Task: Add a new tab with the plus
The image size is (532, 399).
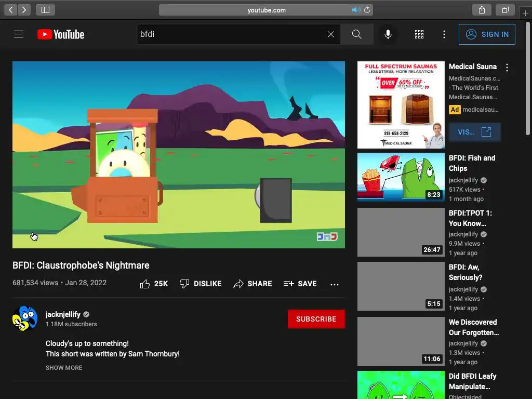Action: (525, 13)
